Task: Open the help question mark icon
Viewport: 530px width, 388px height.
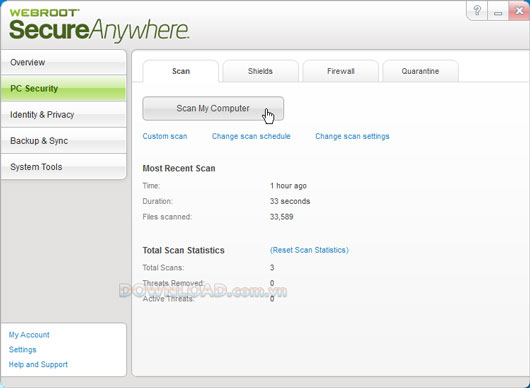Action: pos(477,10)
